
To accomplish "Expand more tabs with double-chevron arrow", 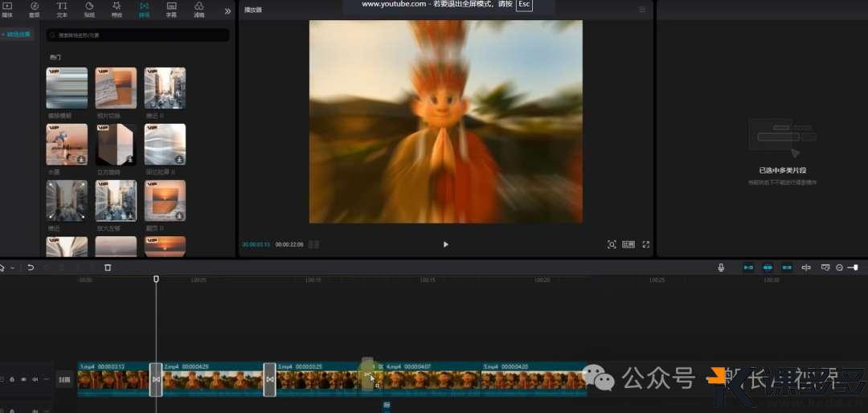I will 227,10.
